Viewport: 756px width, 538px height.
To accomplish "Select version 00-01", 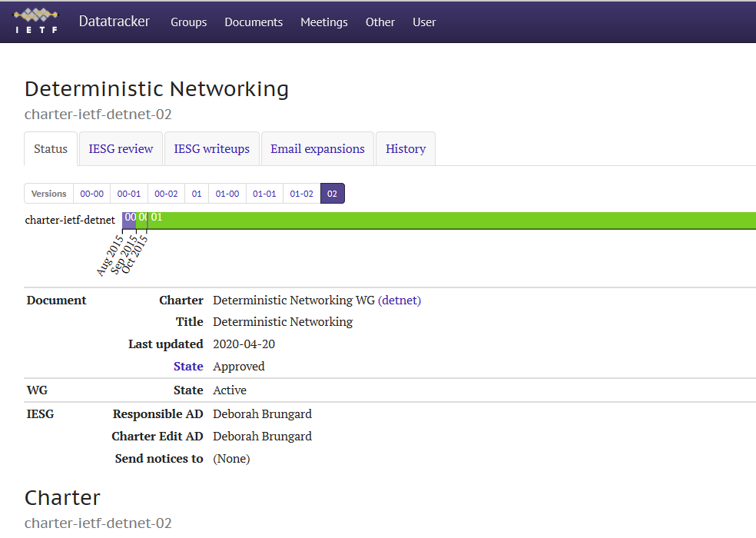I will 129,194.
